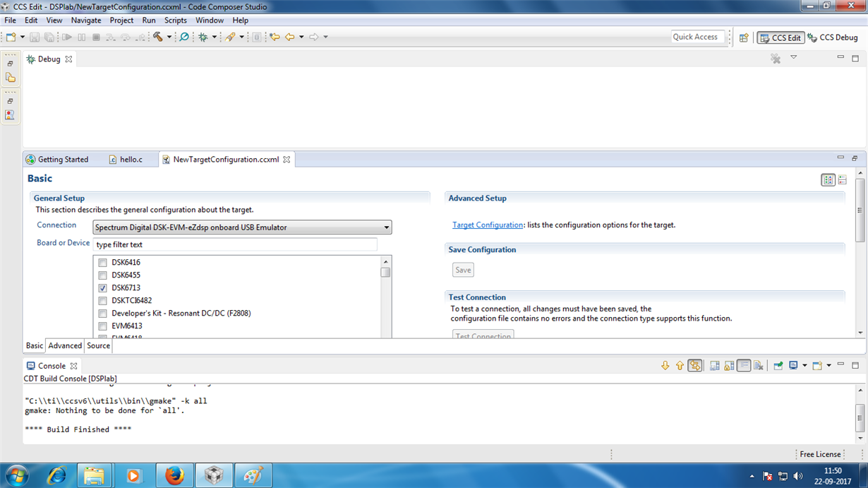Image resolution: width=868 pixels, height=488 pixels.
Task: Click the Pin Console icon
Action: point(778,366)
